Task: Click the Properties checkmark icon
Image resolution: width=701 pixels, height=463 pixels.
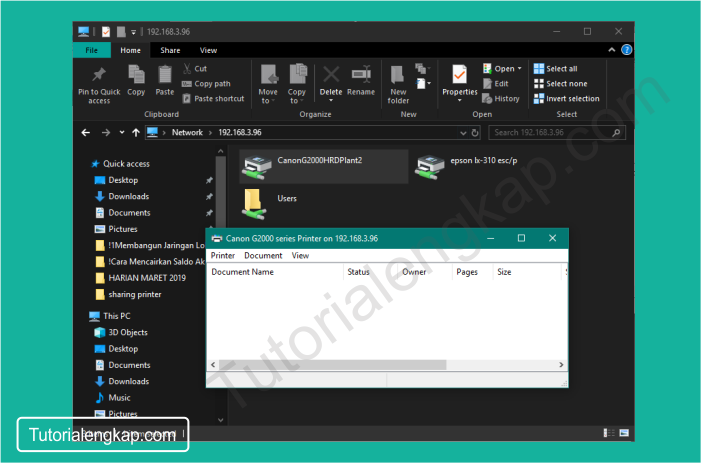Action: point(460,74)
